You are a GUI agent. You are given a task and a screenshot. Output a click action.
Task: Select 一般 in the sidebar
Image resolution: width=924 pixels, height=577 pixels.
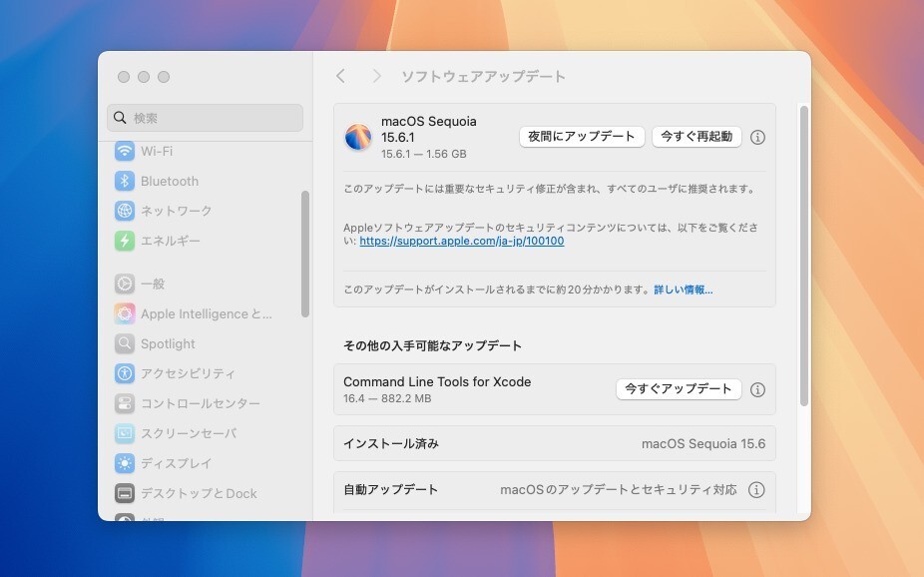pyautogui.click(x=153, y=284)
